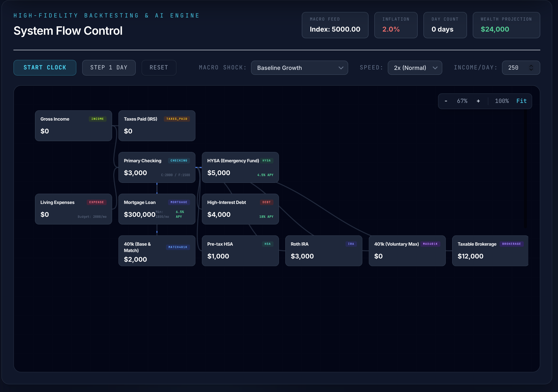Click the 18% APY label on debt

tap(266, 217)
